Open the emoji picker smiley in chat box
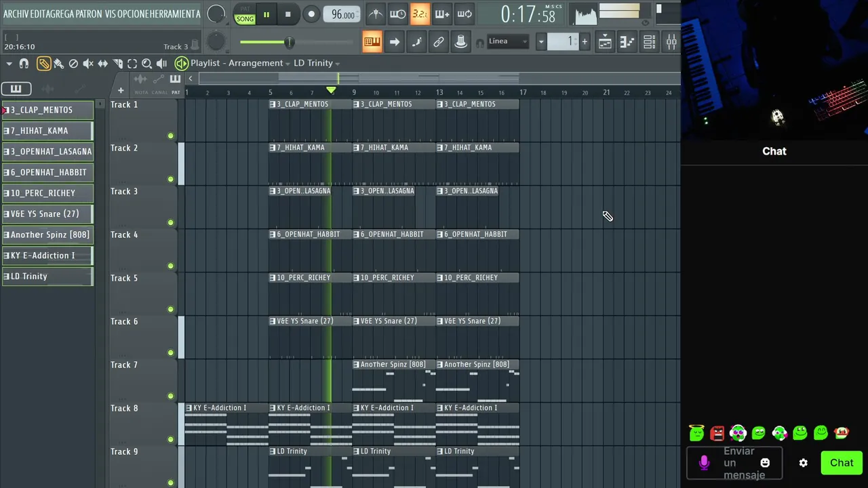 coord(765,463)
